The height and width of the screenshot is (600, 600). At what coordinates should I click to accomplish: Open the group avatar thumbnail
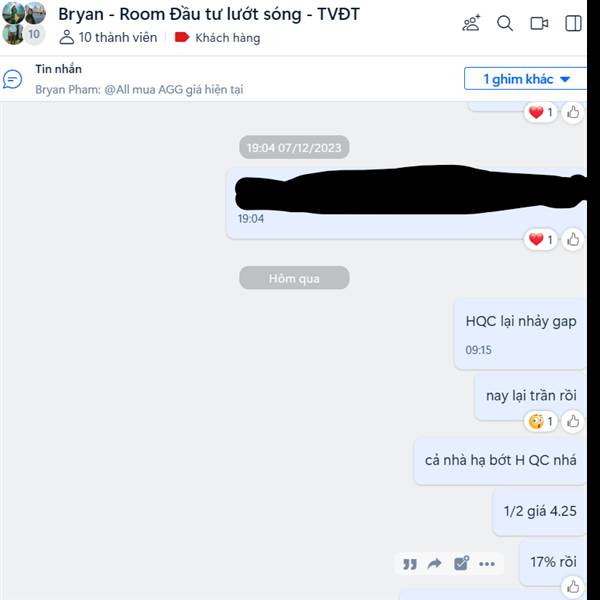point(24,23)
